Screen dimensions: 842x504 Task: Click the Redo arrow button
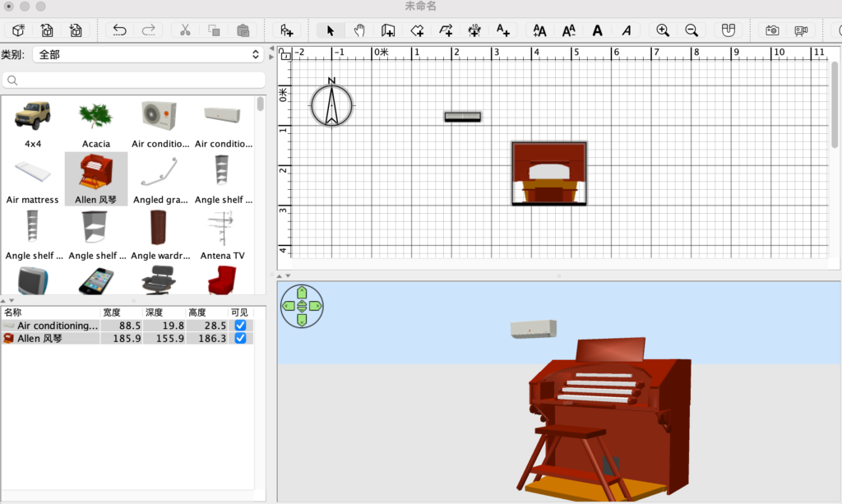[149, 30]
